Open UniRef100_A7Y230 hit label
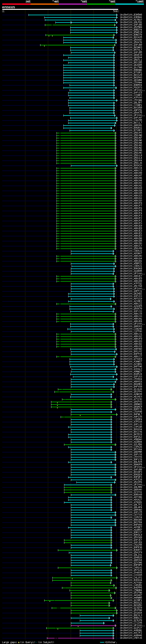Viewport: 146px width, 644px height. tap(131, 399)
